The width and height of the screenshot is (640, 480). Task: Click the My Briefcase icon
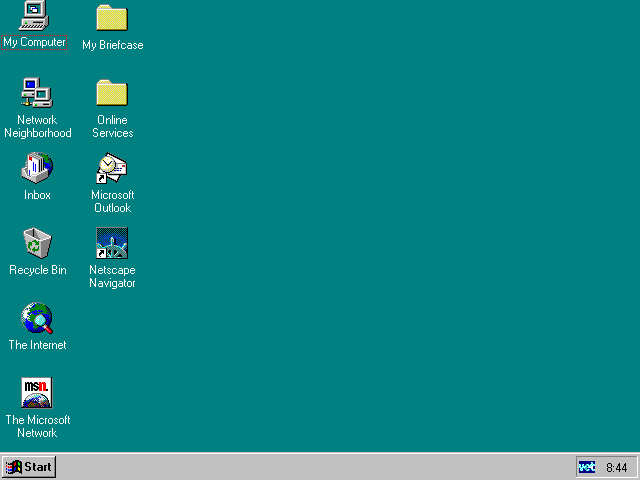point(112,18)
